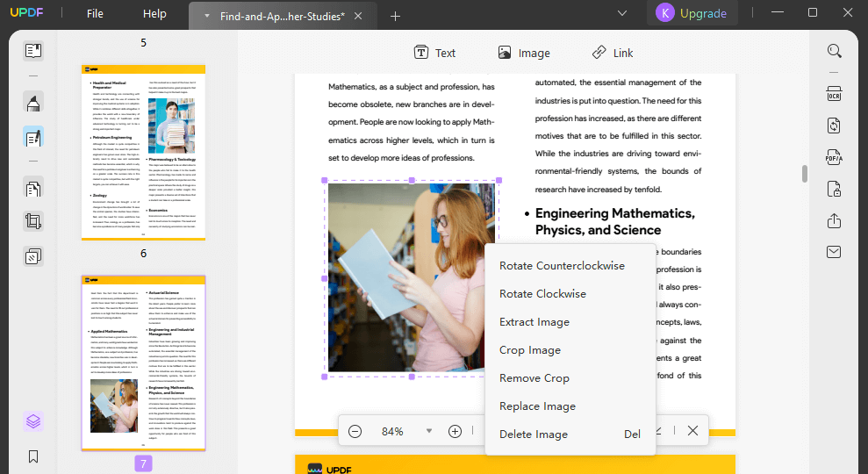The image size is (868, 474).
Task: Send the file by email icon
Action: point(835,252)
